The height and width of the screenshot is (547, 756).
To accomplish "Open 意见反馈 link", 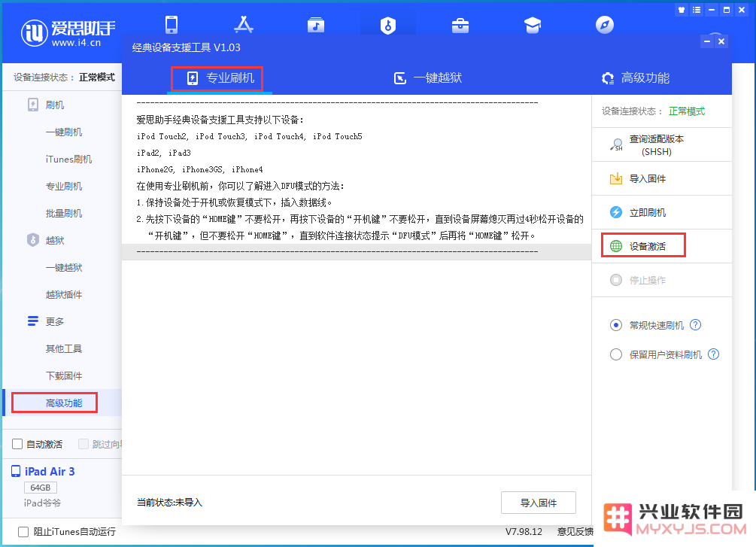I will click(575, 531).
